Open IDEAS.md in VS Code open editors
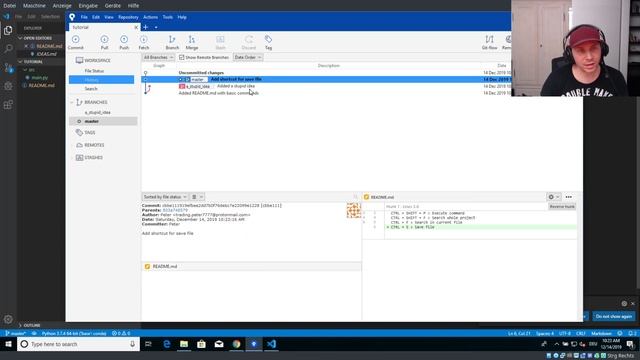This screenshot has height=360, width=640. coord(47,54)
